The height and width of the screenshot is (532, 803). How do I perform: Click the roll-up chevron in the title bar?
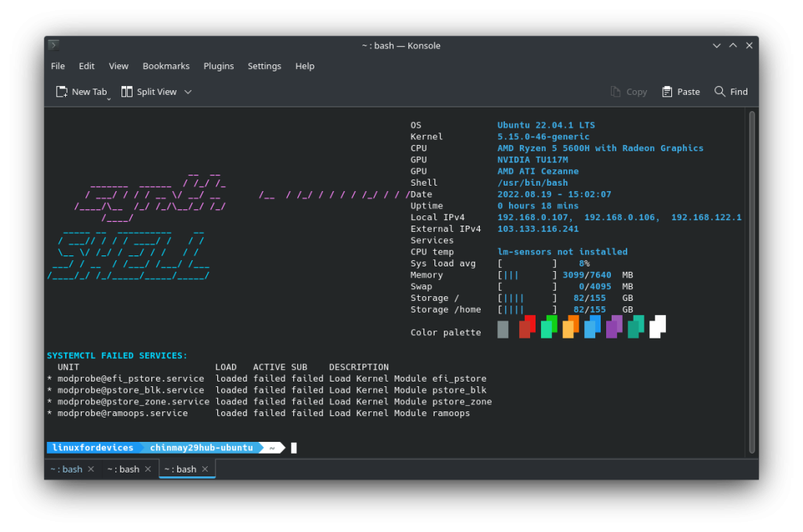tap(732, 45)
